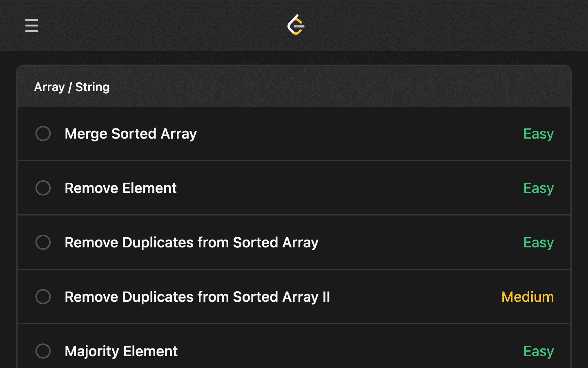Open Remove Duplicates from Sorted Array II
Image resolution: width=588 pixels, height=368 pixels.
click(197, 297)
